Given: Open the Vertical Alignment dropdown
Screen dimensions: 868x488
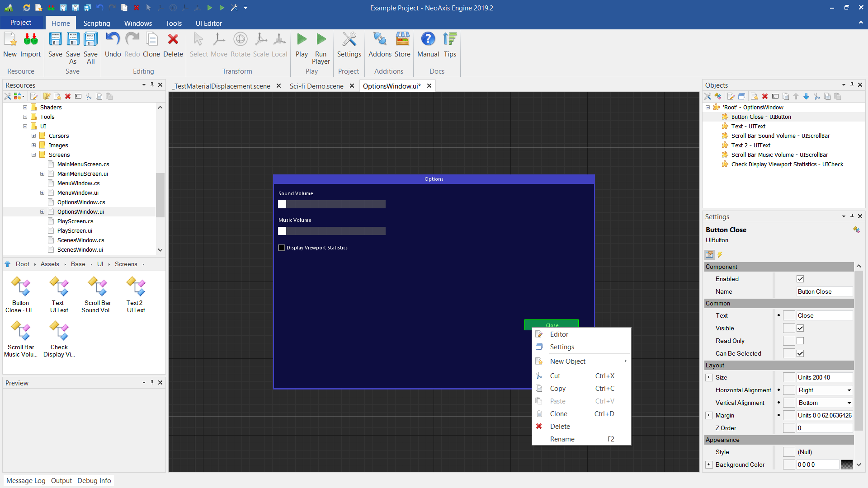Looking at the screenshot, I should point(849,403).
